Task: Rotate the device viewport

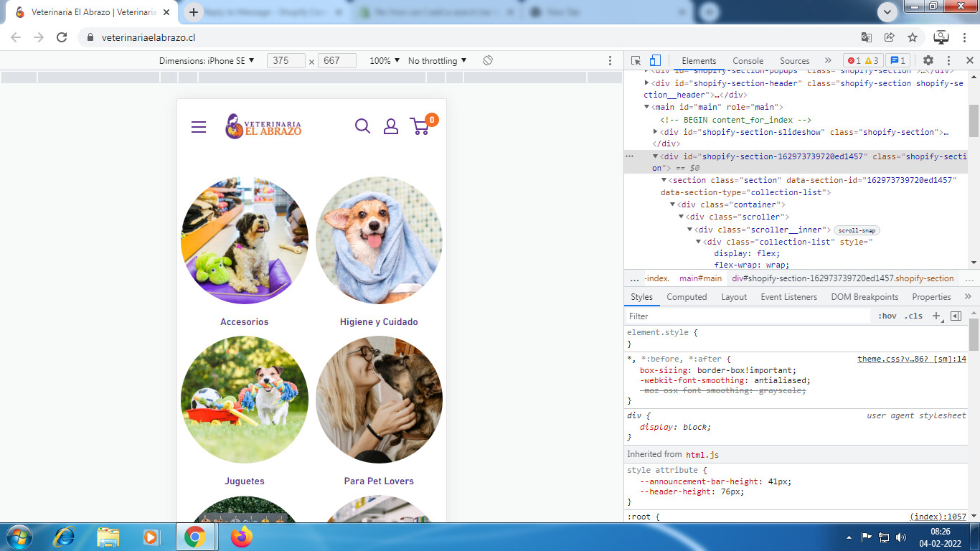Action: [488, 61]
